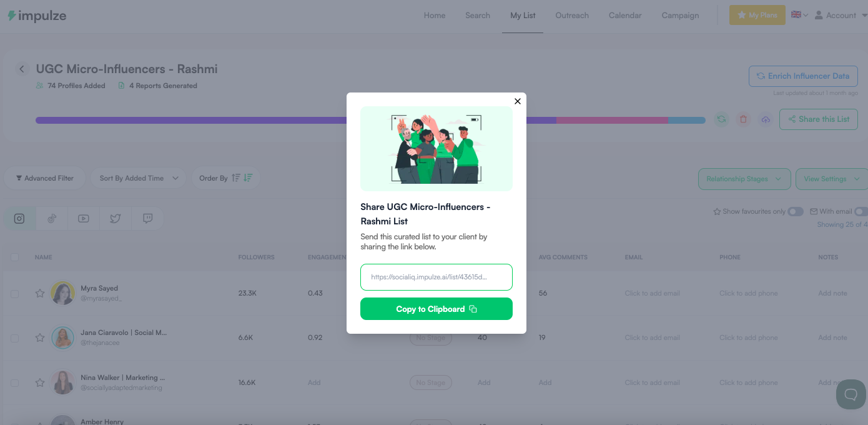This screenshot has height=425, width=868.
Task: Go to the Outreach nav tab
Action: click(x=572, y=16)
